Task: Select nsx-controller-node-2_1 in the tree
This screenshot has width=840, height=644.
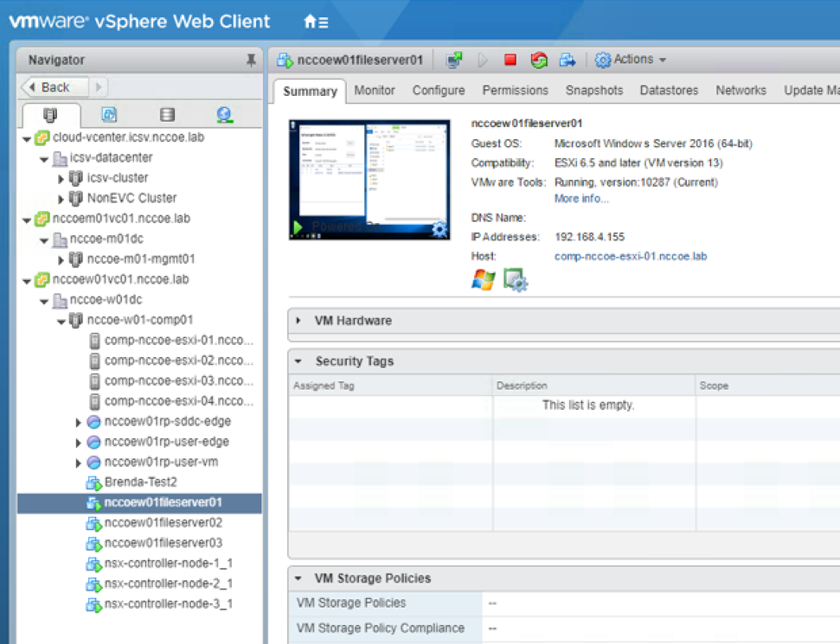Action: click(169, 584)
